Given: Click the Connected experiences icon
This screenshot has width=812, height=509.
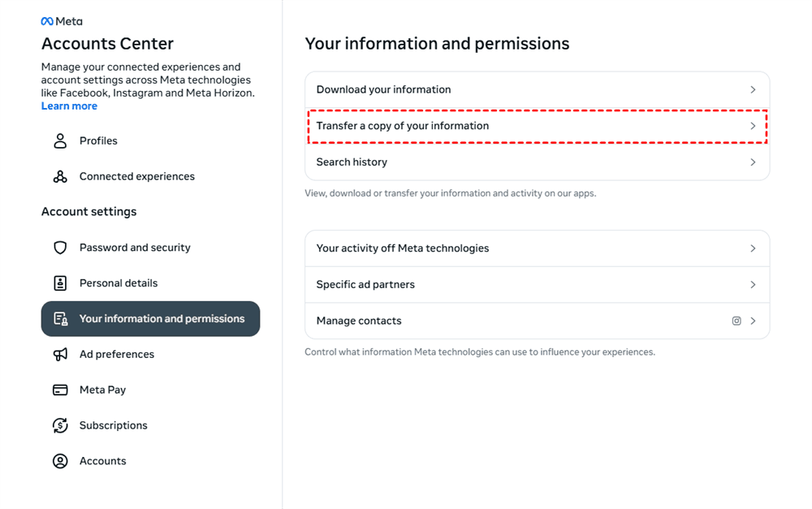Looking at the screenshot, I should 60,177.
